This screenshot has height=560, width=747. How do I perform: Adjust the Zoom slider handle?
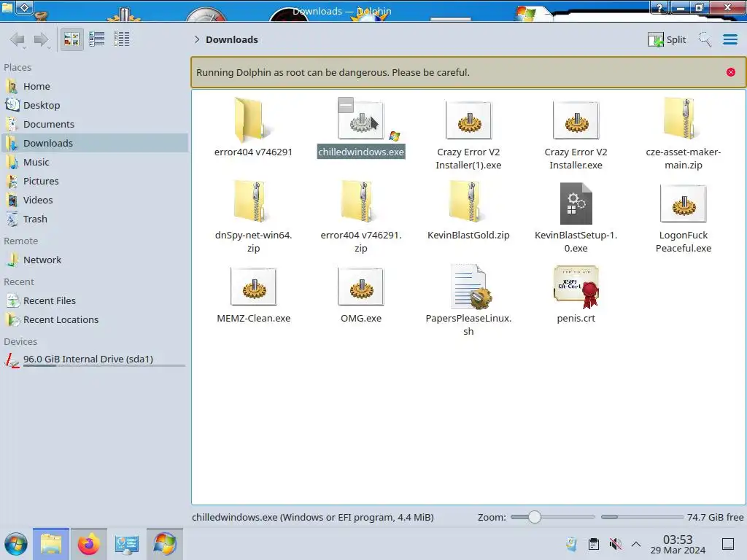pos(535,517)
